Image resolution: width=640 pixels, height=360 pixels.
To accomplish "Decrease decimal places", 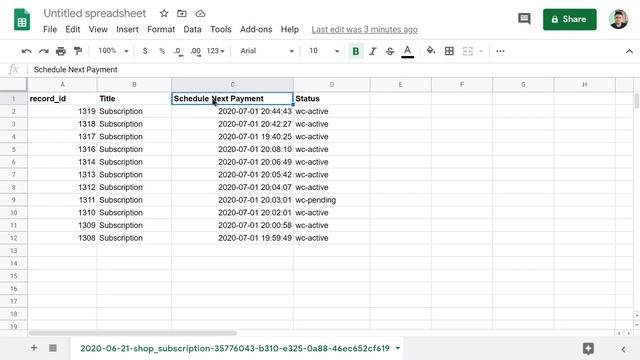I will coord(178,51).
